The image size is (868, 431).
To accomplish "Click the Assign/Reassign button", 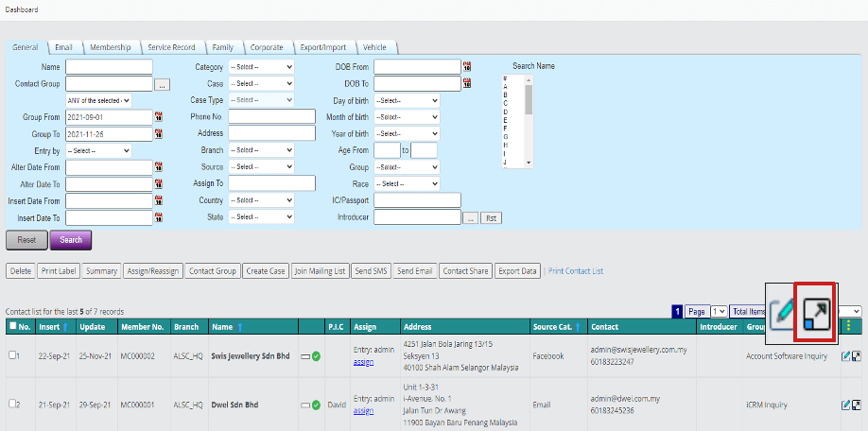I will coord(153,271).
